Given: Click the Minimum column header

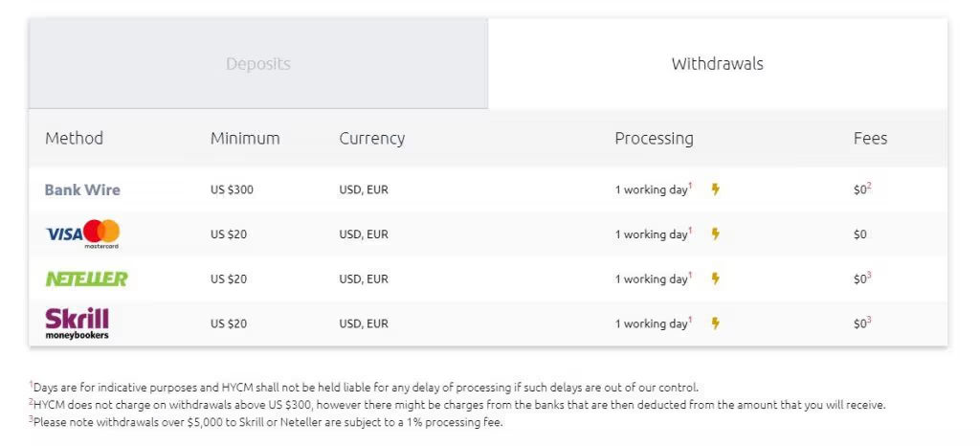Looking at the screenshot, I should click(245, 138).
